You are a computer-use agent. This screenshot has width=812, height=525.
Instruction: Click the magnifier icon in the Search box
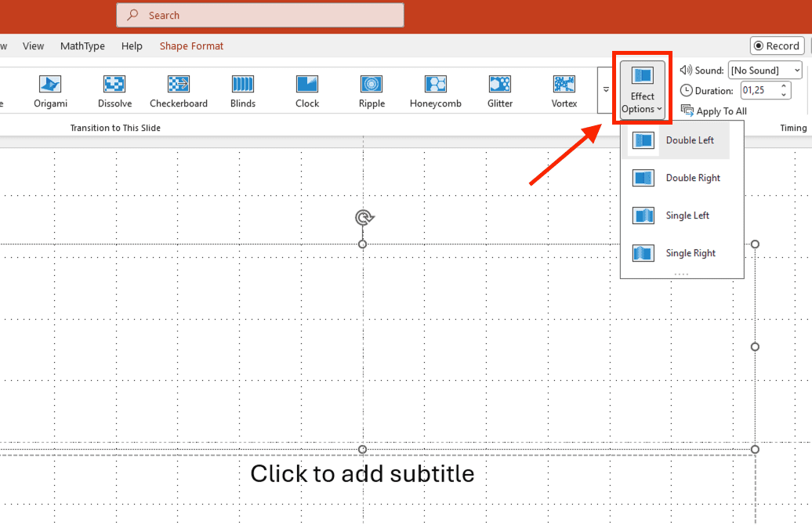(133, 15)
